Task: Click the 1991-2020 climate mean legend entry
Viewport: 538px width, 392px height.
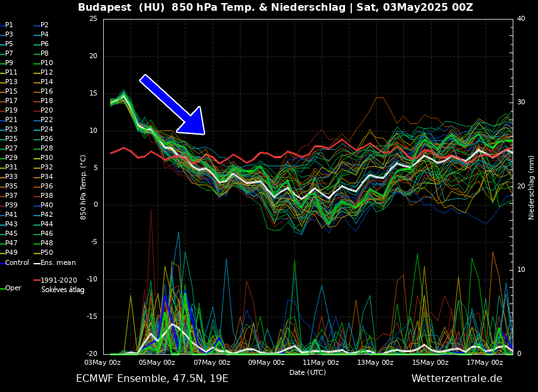Action: coord(58,280)
